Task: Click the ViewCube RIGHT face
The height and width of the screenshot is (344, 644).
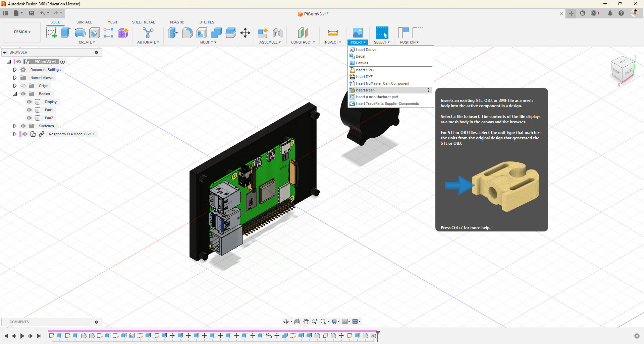Action: click(617, 71)
